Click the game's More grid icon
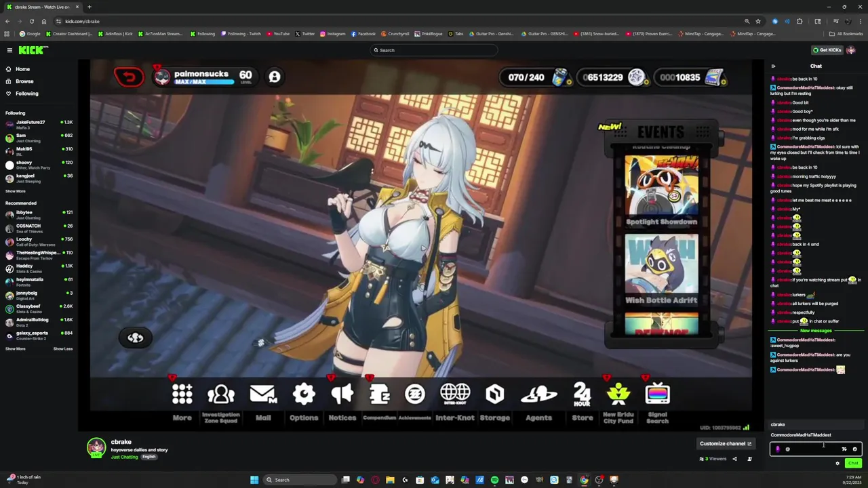The width and height of the screenshot is (868, 488). click(x=182, y=394)
